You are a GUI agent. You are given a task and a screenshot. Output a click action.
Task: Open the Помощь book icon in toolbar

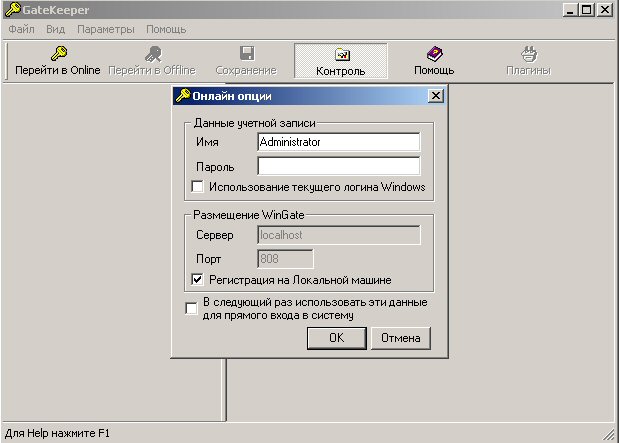(x=434, y=54)
